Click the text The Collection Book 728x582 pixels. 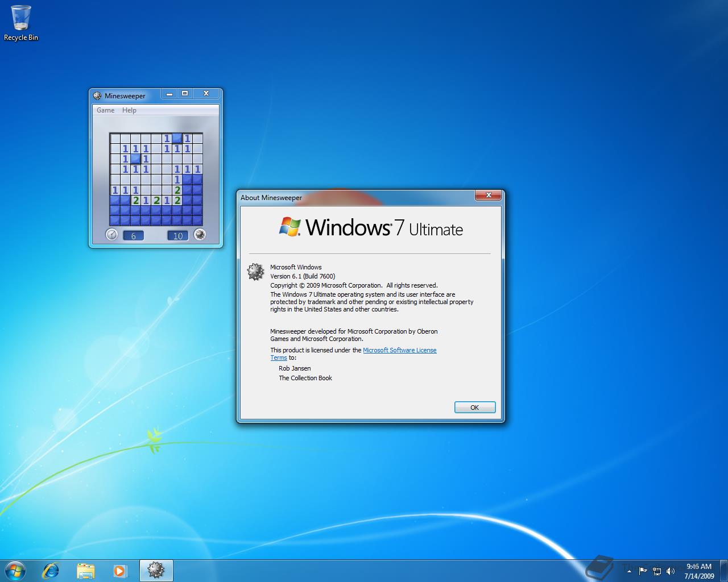[x=305, y=378]
